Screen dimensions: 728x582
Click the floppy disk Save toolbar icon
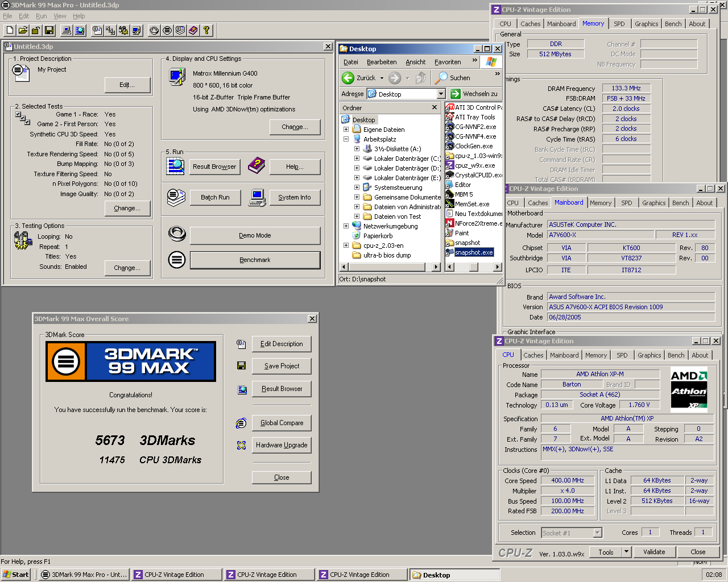coord(49,30)
